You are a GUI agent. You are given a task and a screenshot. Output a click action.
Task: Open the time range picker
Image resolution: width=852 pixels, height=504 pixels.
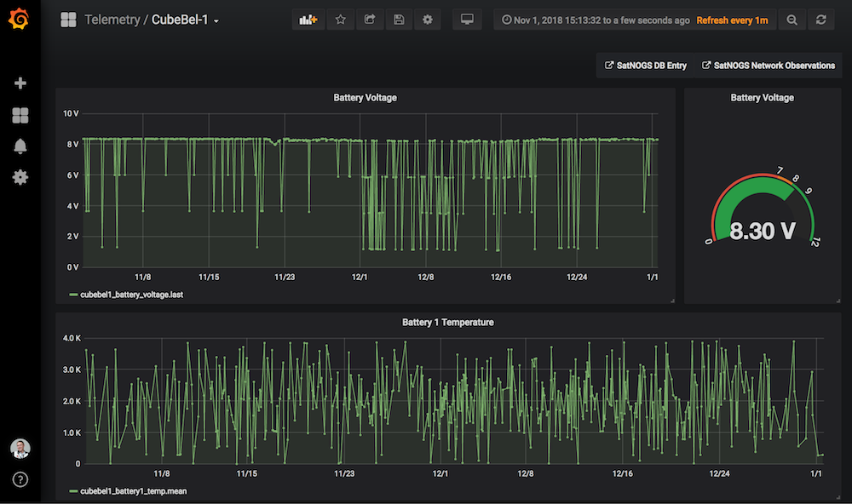(596, 20)
